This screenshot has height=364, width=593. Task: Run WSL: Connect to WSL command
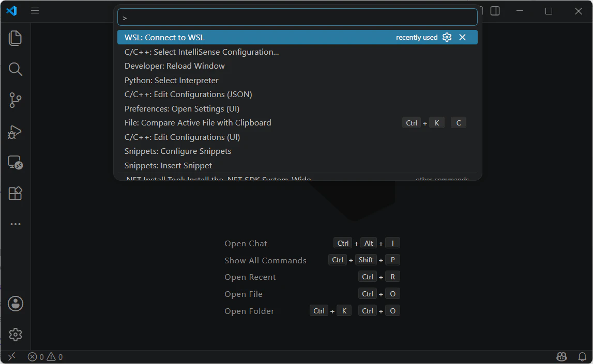[297, 37]
